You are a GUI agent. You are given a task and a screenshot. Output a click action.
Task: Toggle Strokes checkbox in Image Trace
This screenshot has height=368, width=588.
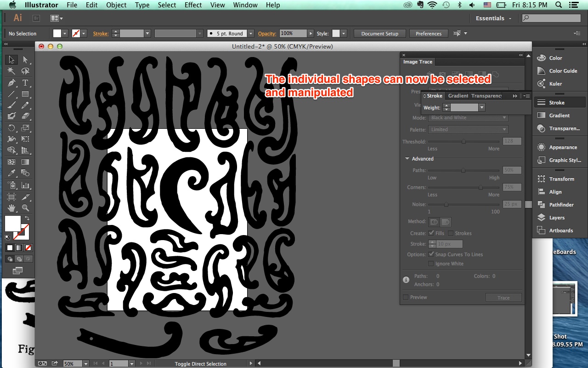coord(451,233)
